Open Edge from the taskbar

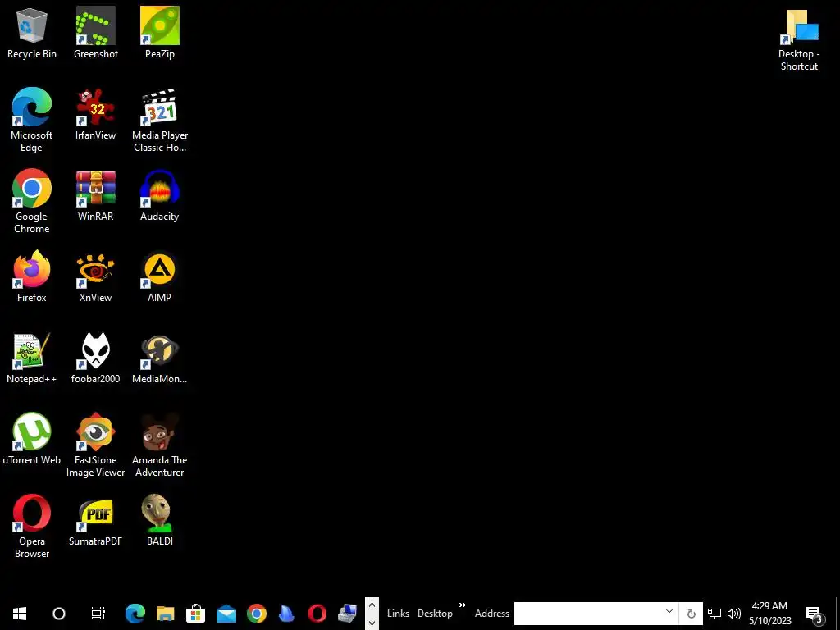click(135, 614)
